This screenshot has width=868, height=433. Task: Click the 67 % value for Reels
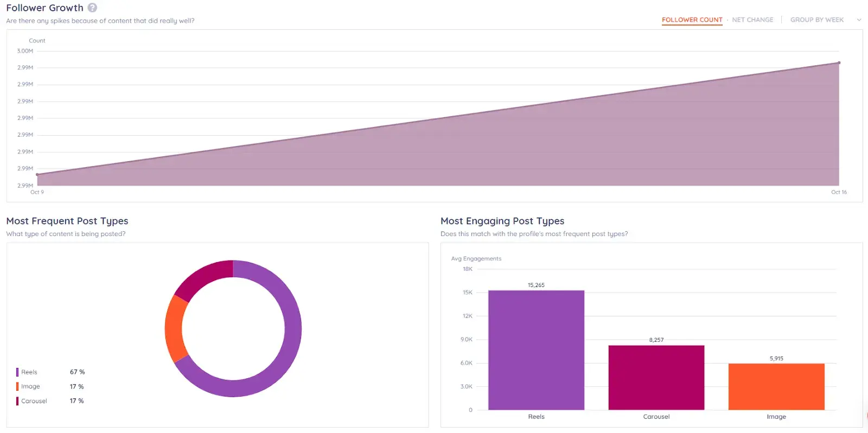tap(77, 372)
